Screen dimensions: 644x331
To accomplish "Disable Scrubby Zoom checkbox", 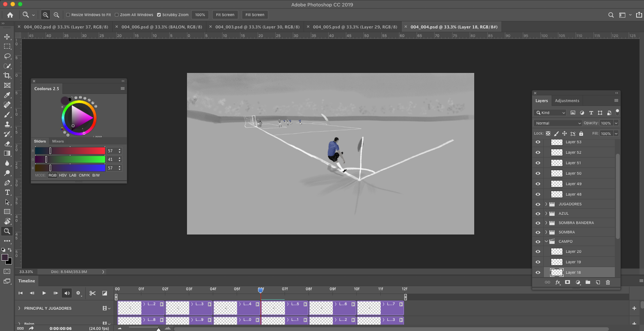I will 159,15.
